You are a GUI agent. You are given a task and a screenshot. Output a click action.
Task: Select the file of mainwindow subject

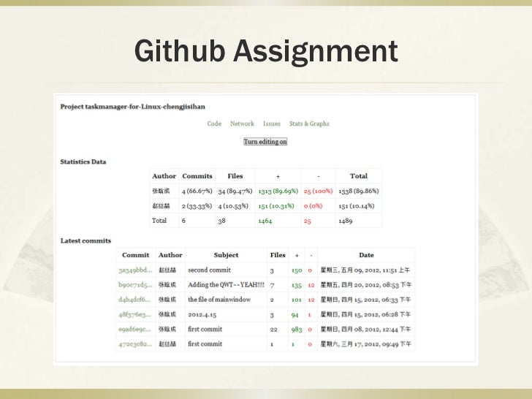(x=219, y=300)
